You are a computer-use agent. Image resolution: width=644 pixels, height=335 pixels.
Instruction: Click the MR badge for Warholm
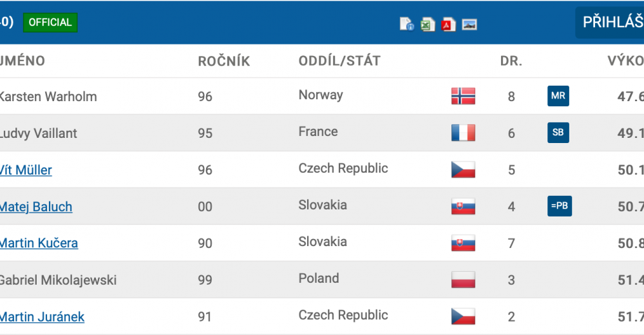pos(558,96)
